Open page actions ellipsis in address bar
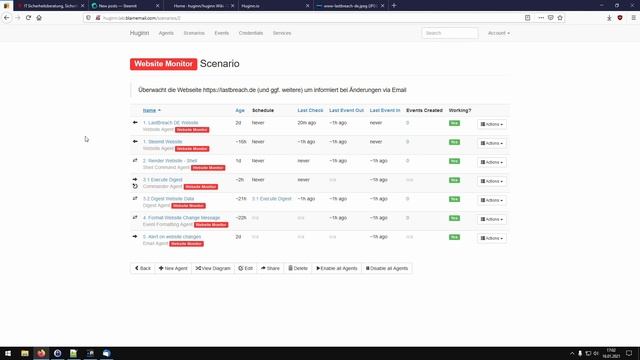 click(541, 18)
